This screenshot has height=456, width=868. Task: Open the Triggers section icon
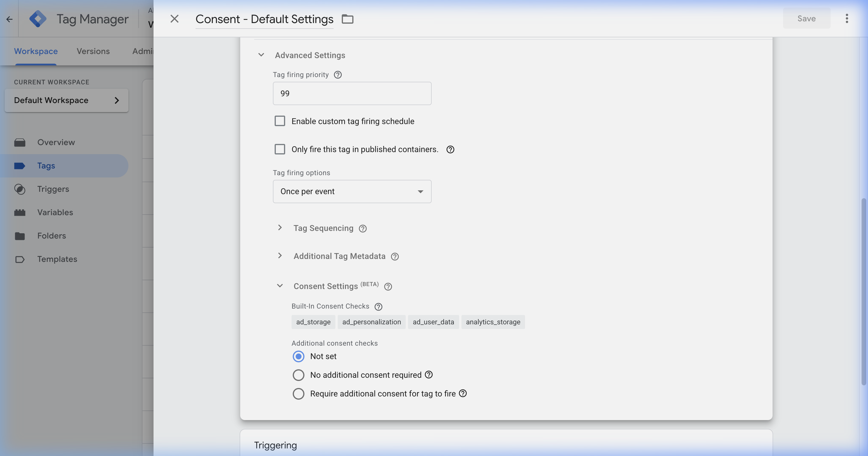pyautogui.click(x=20, y=189)
